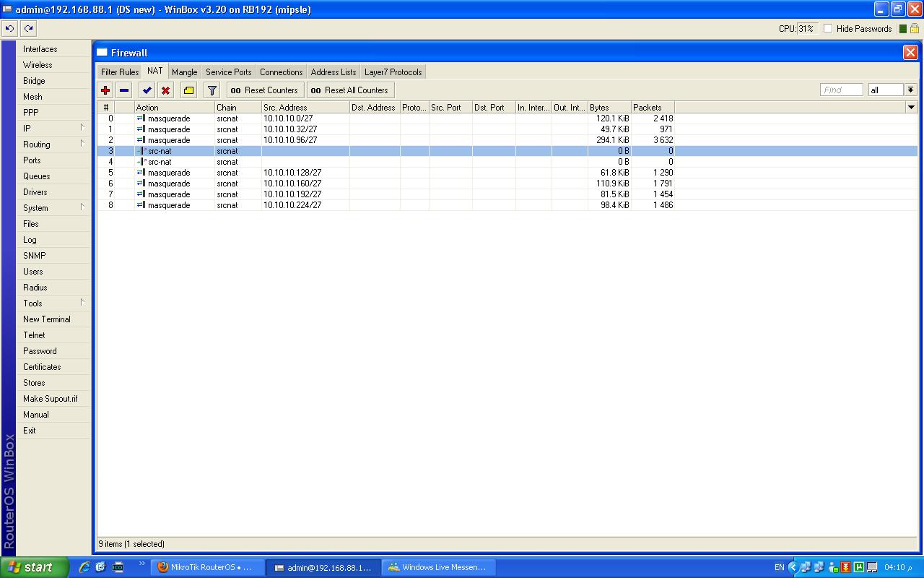
Task: Open the PPP menu item
Action: pyautogui.click(x=54, y=113)
